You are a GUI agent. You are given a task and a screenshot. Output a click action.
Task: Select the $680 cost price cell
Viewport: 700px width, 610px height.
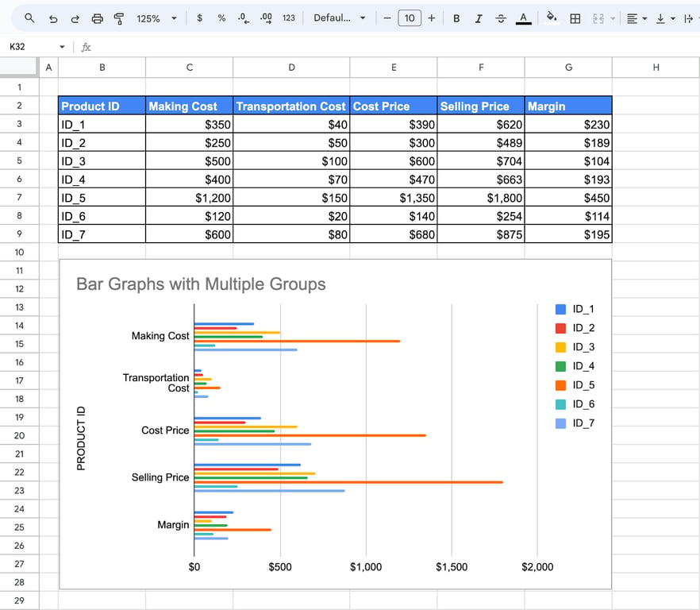pyautogui.click(x=394, y=234)
